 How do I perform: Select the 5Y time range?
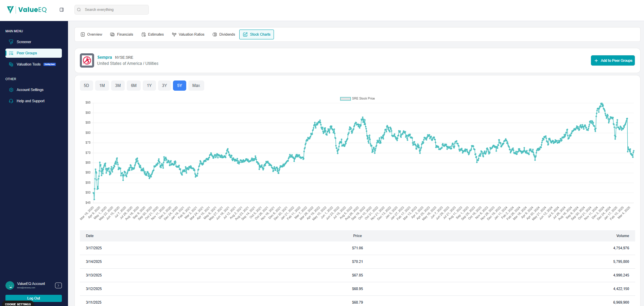click(179, 86)
